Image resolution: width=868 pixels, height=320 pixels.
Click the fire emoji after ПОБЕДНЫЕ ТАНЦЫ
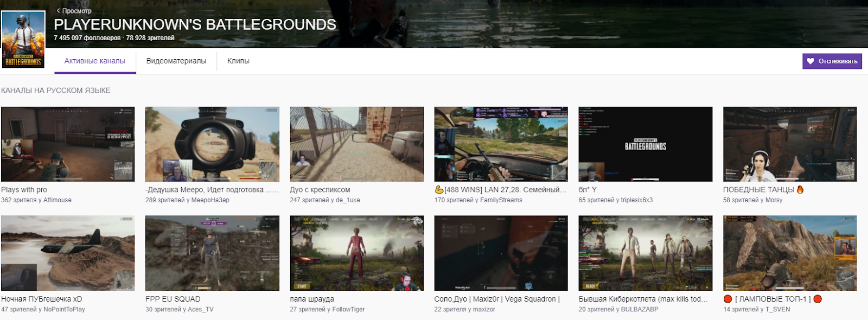coord(800,190)
